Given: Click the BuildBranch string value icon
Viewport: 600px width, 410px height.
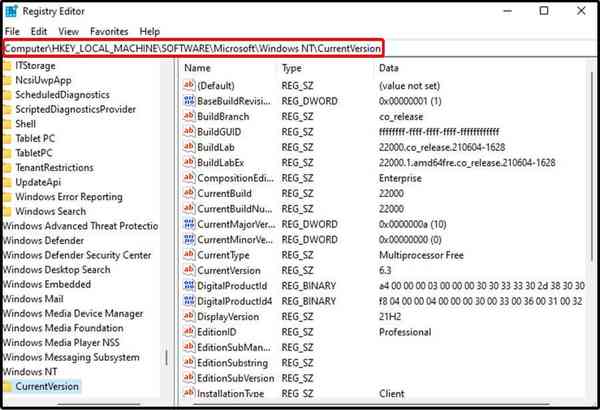Looking at the screenshot, I should coord(189,116).
